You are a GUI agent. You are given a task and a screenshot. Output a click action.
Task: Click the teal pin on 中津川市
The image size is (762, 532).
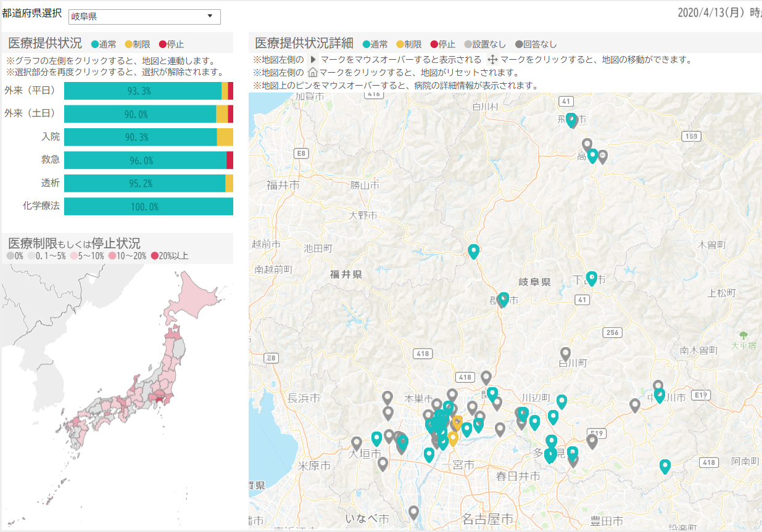pos(660,395)
